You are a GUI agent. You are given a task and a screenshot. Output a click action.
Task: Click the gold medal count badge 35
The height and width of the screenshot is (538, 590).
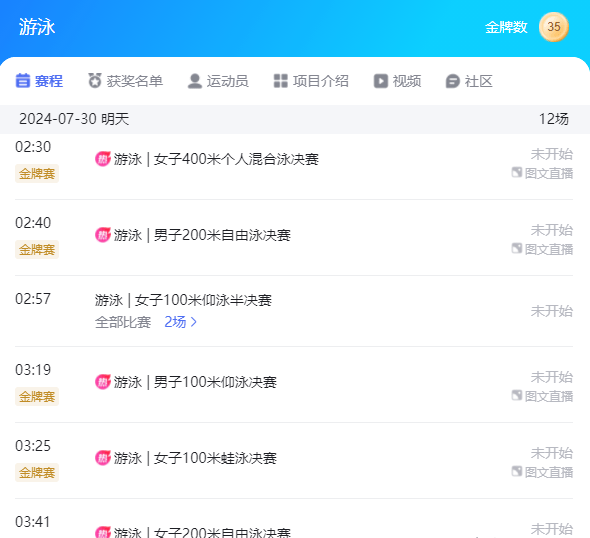554,27
